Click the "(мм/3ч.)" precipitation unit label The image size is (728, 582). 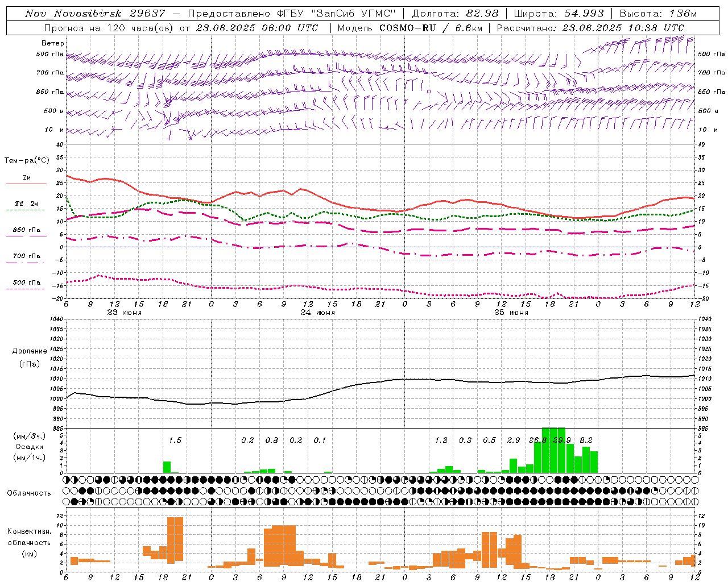[30, 436]
